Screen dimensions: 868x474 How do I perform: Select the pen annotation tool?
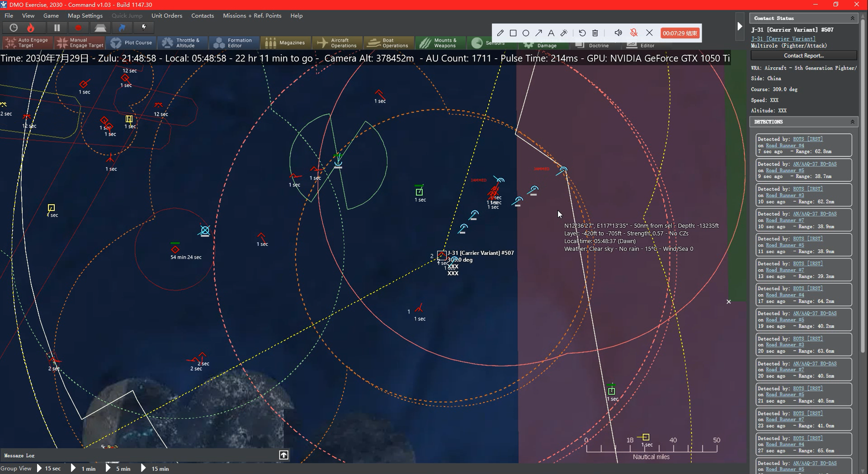500,33
